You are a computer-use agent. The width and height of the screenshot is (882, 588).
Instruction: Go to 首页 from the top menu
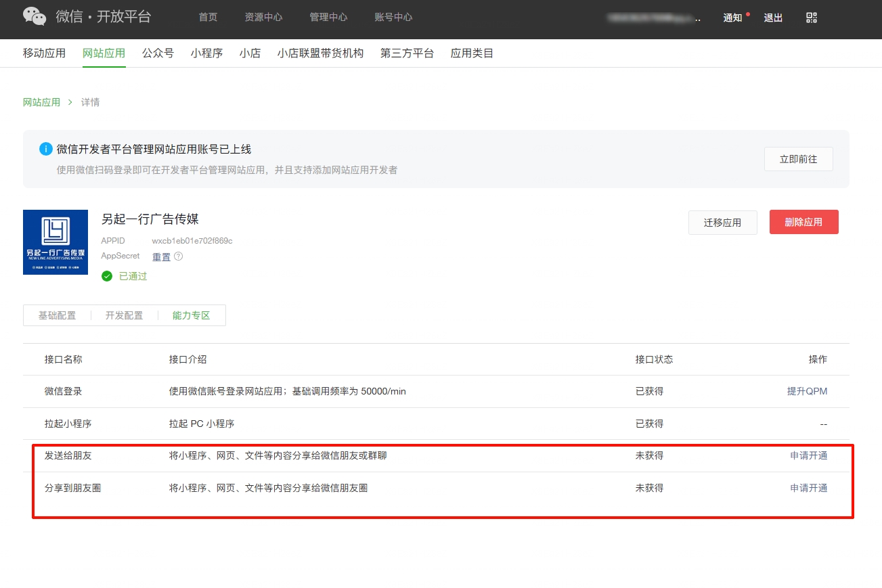click(x=208, y=17)
